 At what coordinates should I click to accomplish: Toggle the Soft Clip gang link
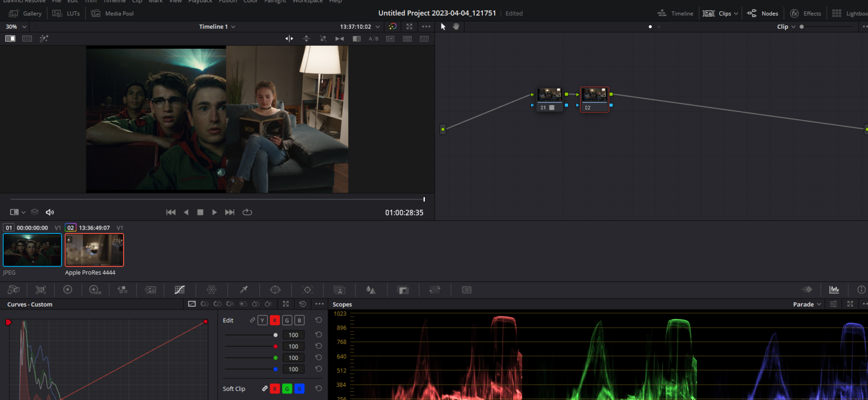coord(265,389)
